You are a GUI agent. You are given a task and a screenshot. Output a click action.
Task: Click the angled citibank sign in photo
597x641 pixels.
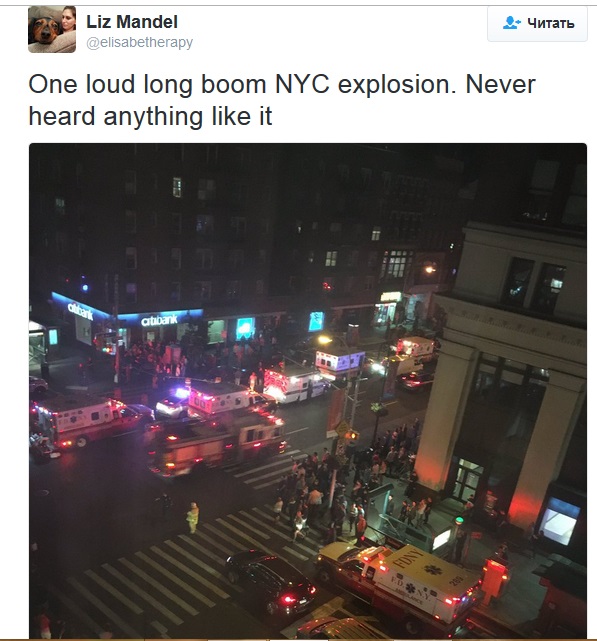click(80, 311)
